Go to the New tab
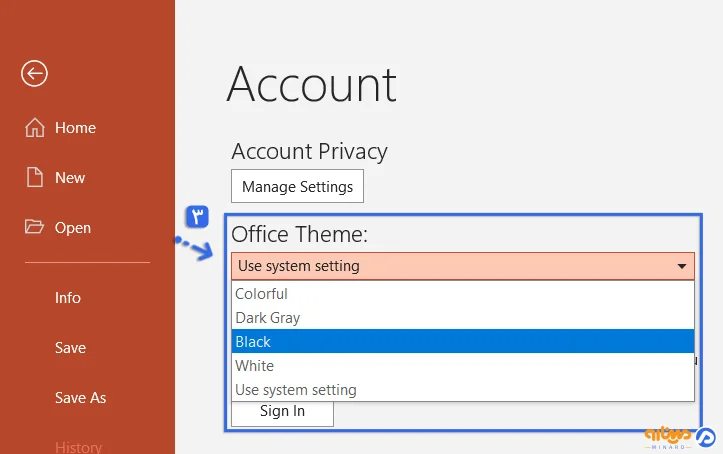Viewport: 723px width, 454px height. [70, 177]
